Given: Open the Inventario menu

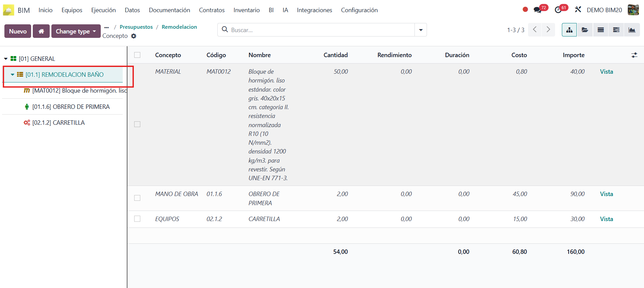Looking at the screenshot, I should click(x=246, y=10).
